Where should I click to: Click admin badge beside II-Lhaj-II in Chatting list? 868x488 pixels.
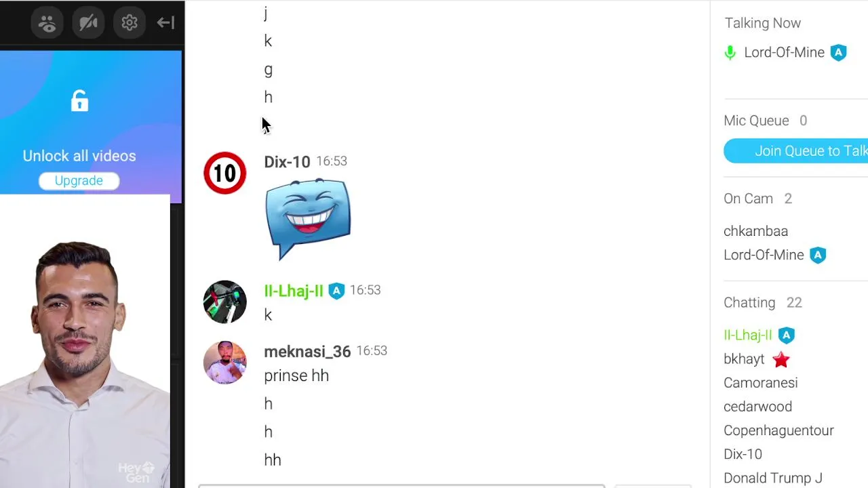click(x=786, y=335)
